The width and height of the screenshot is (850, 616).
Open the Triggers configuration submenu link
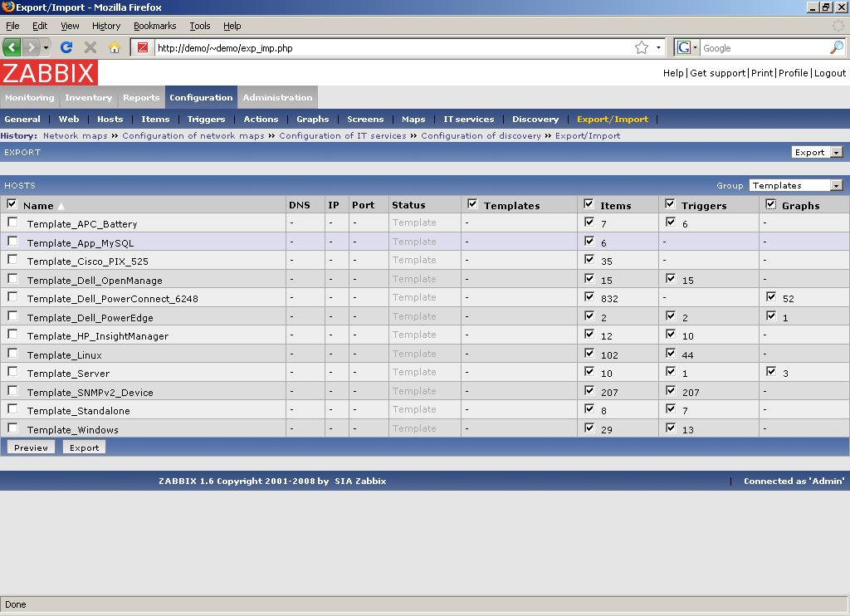[x=206, y=120]
